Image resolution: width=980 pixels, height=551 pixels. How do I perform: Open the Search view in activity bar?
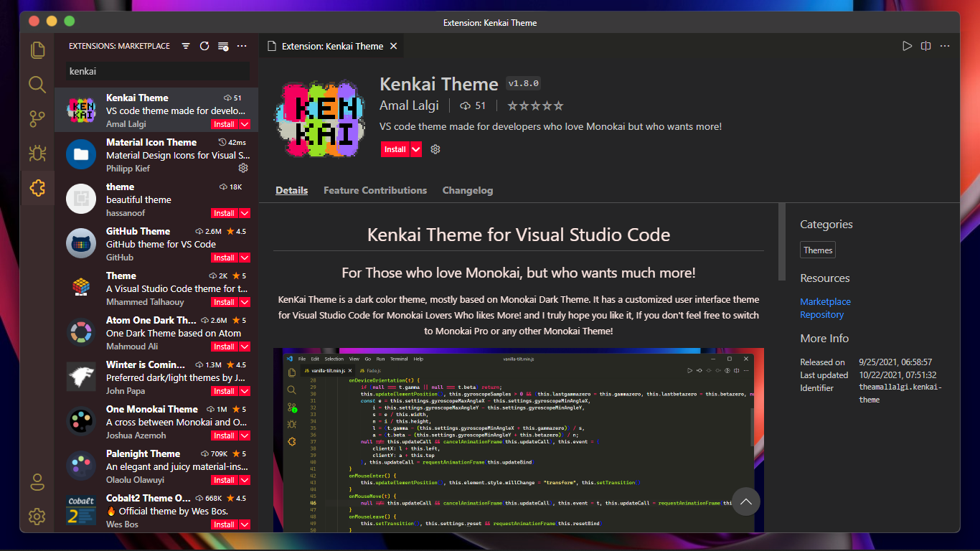37,85
